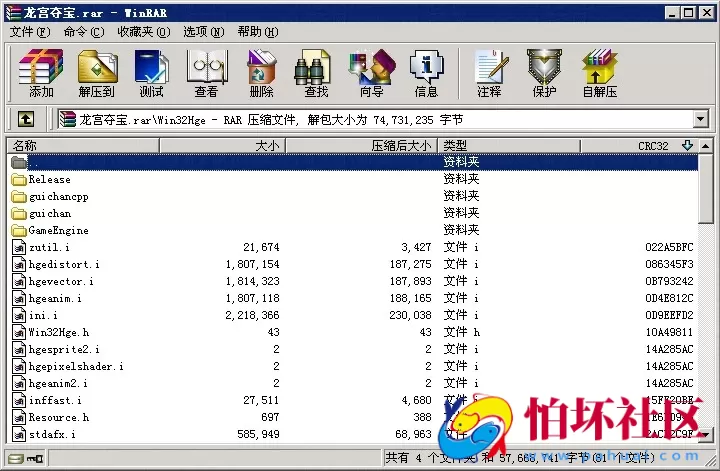720x471 pixels.
Task: Click packed size value 187,275
Action: tap(411, 264)
